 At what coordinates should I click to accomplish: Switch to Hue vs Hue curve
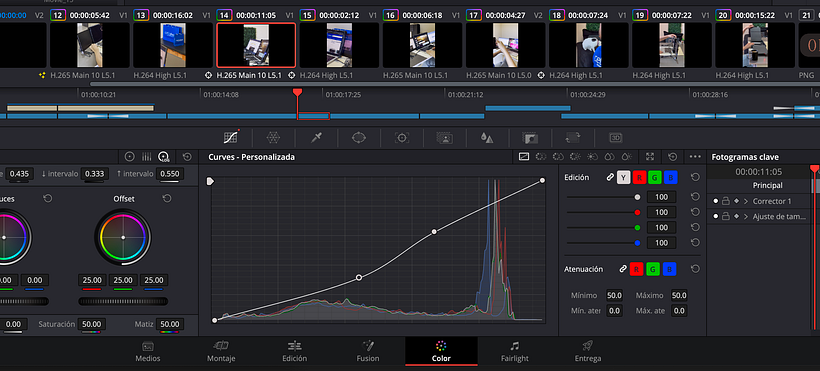541,156
